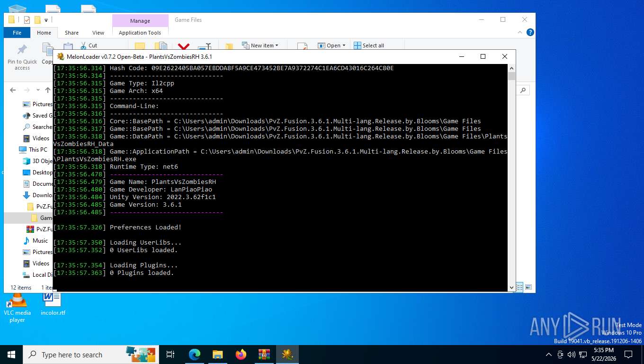Switch to the View ribbon tab
644x364 pixels.
coord(98,33)
